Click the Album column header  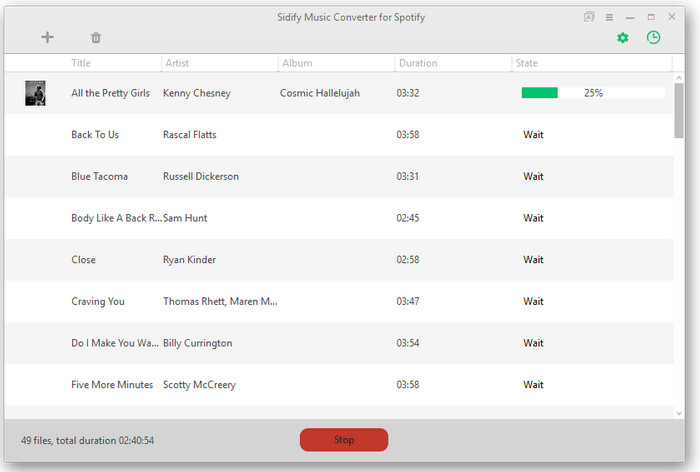coord(297,63)
